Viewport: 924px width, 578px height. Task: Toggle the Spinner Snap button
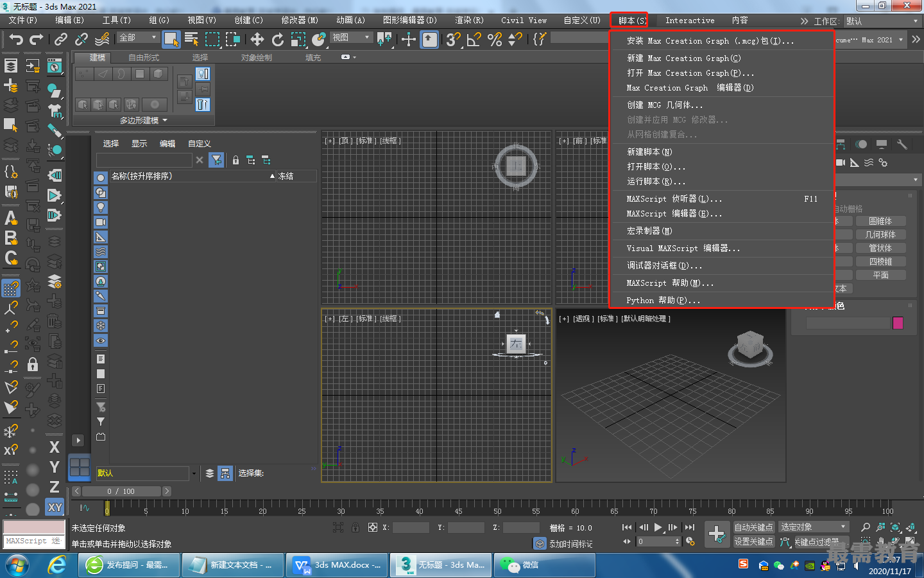click(515, 40)
